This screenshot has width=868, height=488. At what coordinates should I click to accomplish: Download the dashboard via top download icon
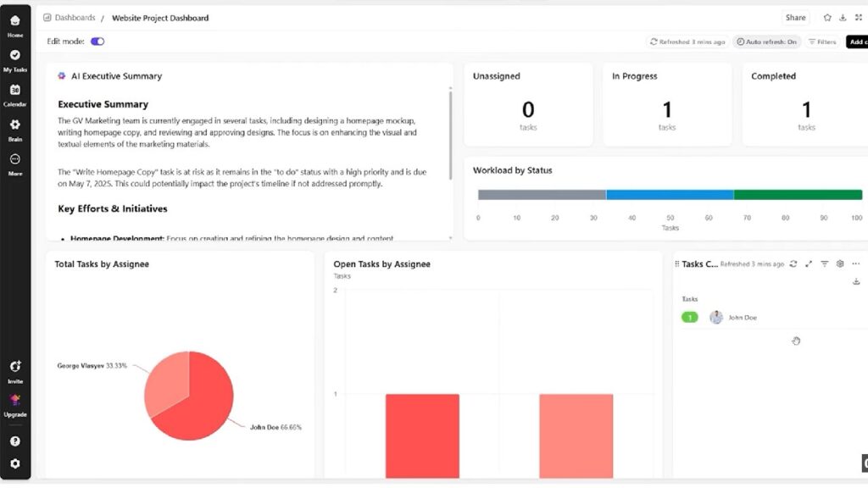coord(843,18)
